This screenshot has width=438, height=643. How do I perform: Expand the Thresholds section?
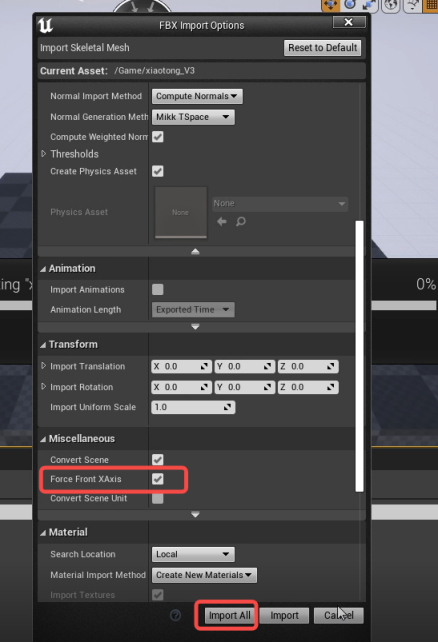tap(44, 154)
